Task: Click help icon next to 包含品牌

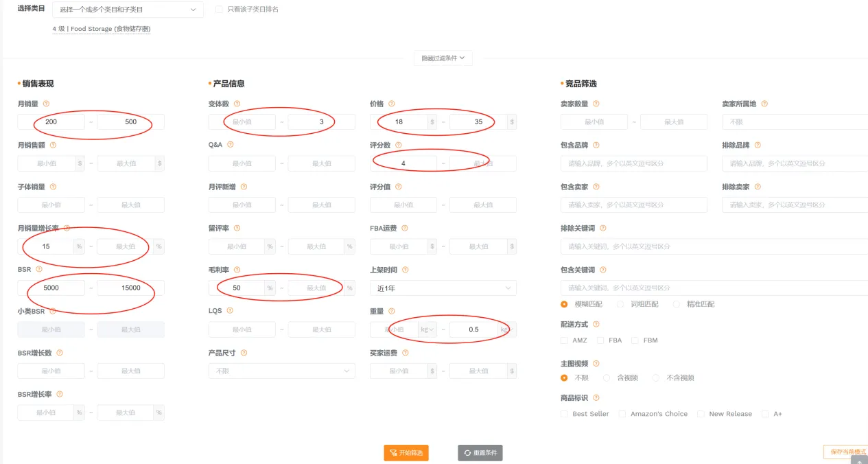Action: (596, 145)
